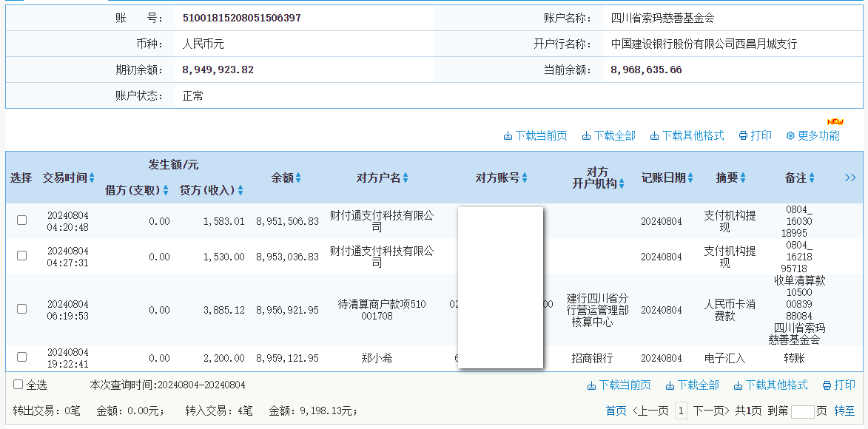Click the 发生额/元 column header
Screen dimensions: 868x429
[173, 164]
